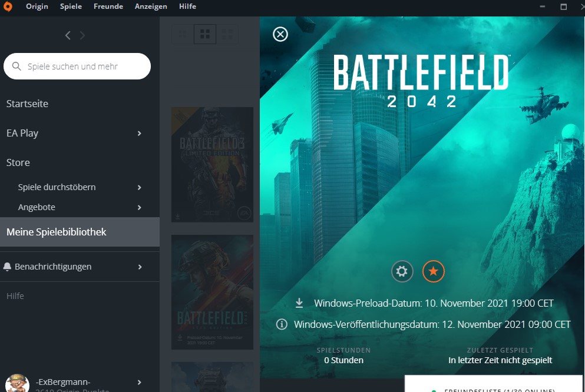Switch to large tile grid view
The width and height of the screenshot is (585, 392).
point(227,34)
